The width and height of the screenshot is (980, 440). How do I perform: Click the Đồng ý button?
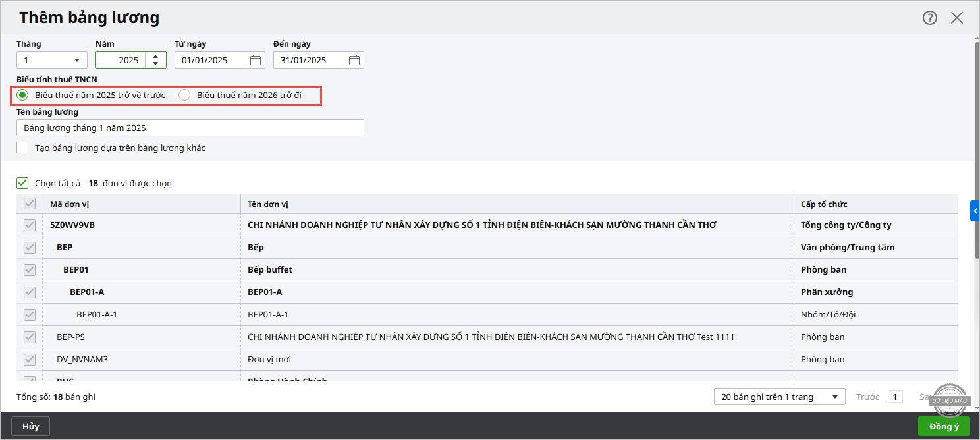pyautogui.click(x=944, y=426)
